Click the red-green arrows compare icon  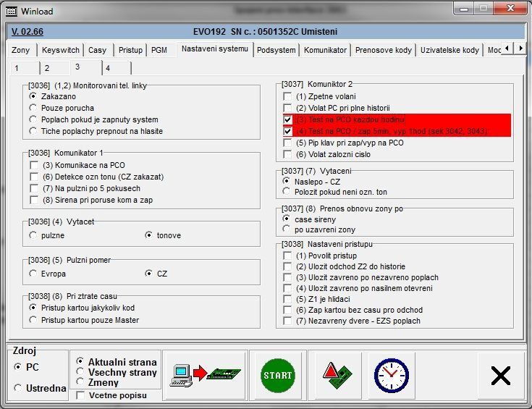pyautogui.click(x=337, y=375)
